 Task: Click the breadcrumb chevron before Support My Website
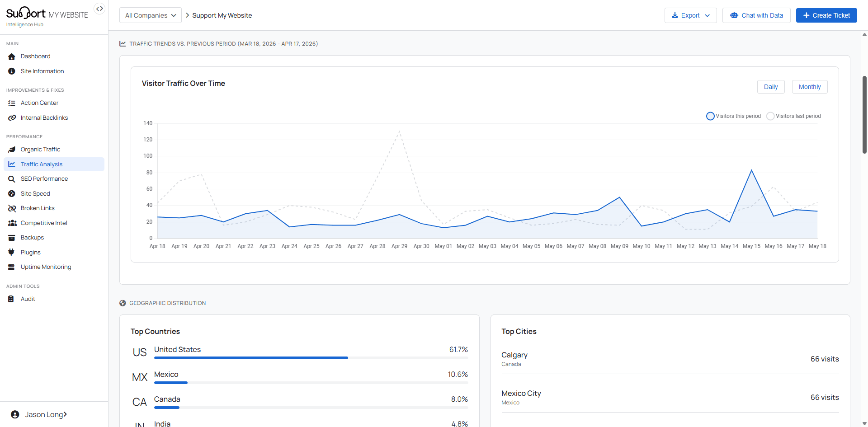[x=187, y=15]
